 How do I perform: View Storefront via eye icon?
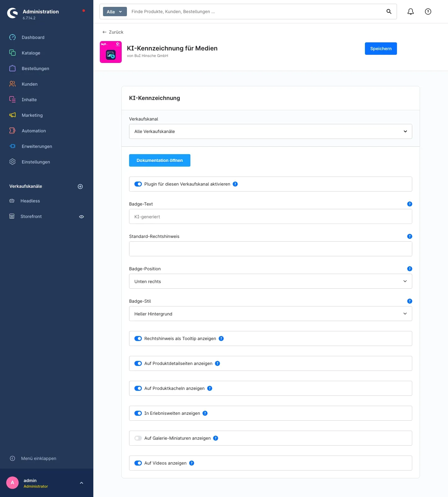[82, 217]
